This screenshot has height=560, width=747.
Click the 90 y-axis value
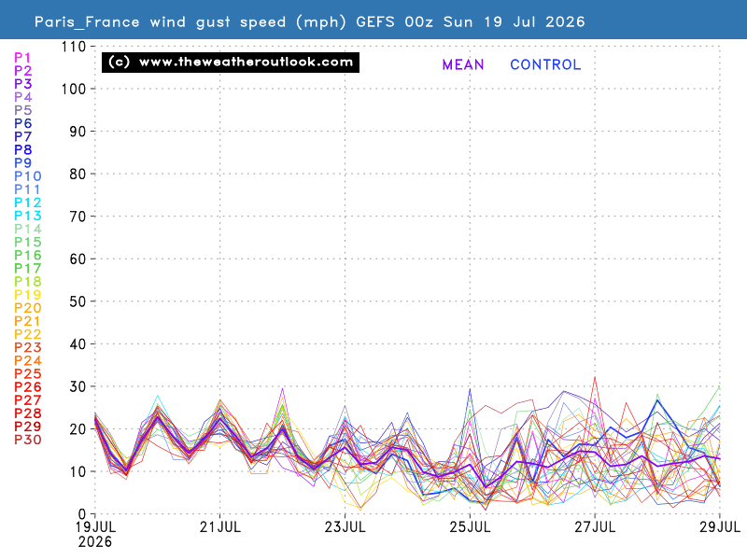(x=78, y=132)
